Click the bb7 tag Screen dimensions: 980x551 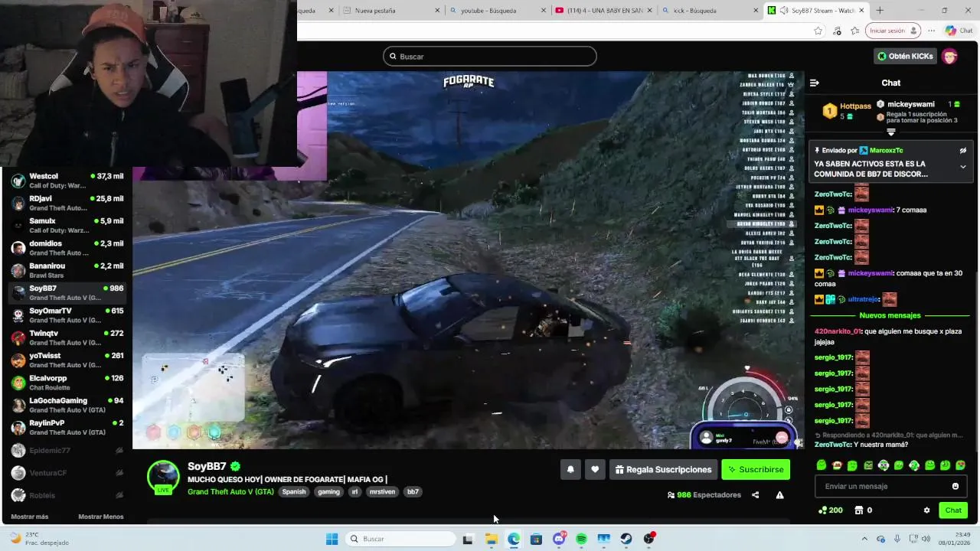(413, 492)
